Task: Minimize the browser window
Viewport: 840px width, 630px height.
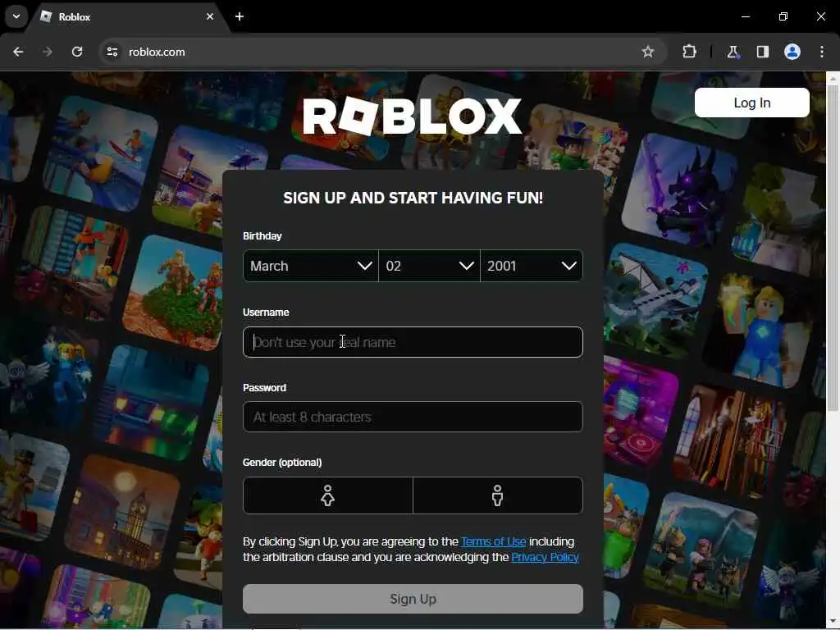Action: coord(745,16)
